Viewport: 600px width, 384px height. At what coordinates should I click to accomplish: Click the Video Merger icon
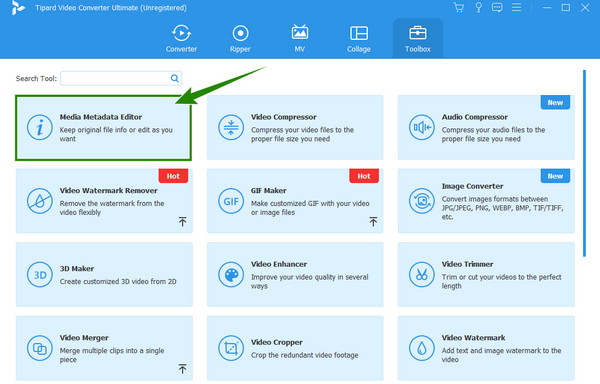pyautogui.click(x=40, y=348)
